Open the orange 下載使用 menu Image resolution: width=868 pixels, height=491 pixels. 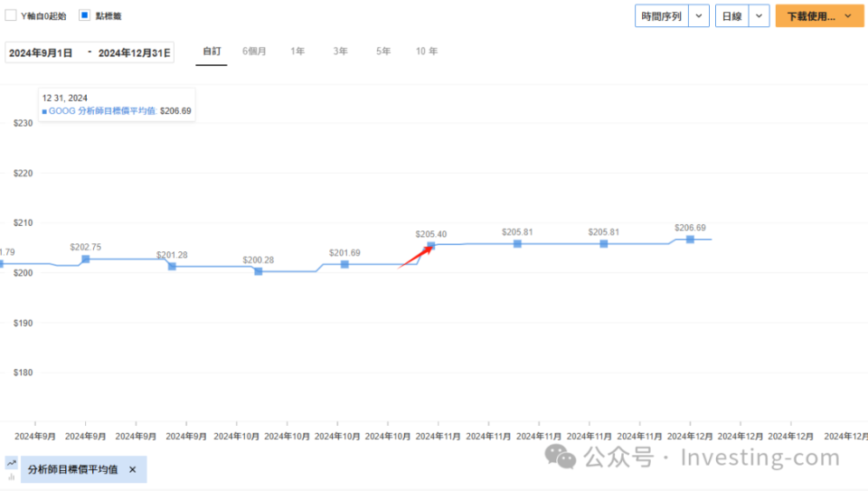(x=819, y=16)
